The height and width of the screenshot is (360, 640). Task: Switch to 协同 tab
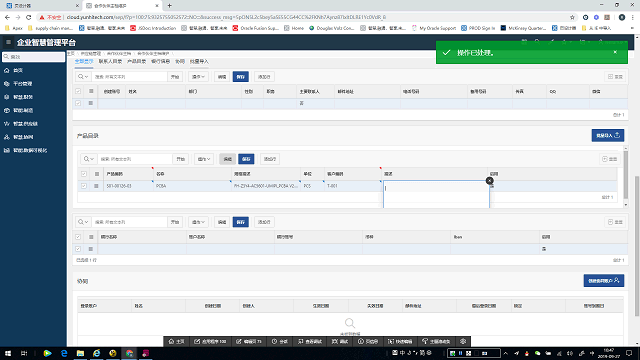tap(180, 61)
